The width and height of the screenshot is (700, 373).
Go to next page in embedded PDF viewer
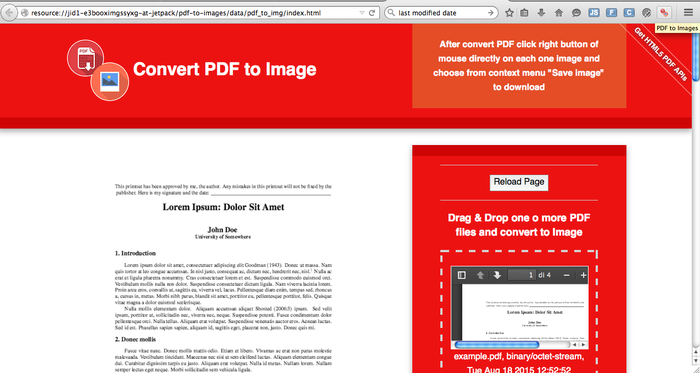tap(497, 275)
